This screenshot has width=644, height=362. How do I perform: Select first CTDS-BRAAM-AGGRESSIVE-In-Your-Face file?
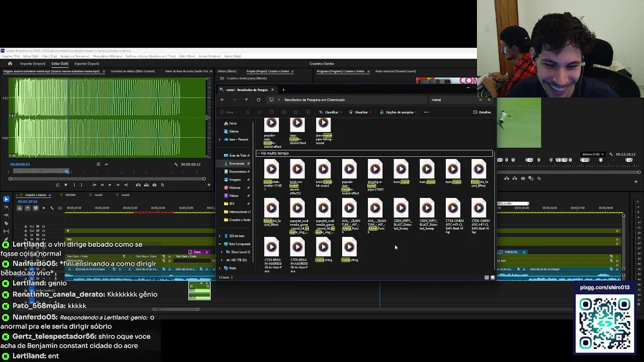(x=272, y=255)
